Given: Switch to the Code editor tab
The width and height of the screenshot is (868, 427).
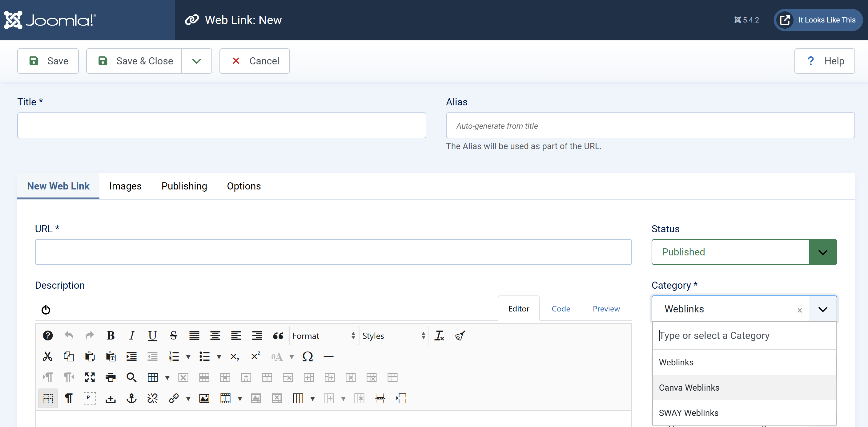Looking at the screenshot, I should [561, 309].
